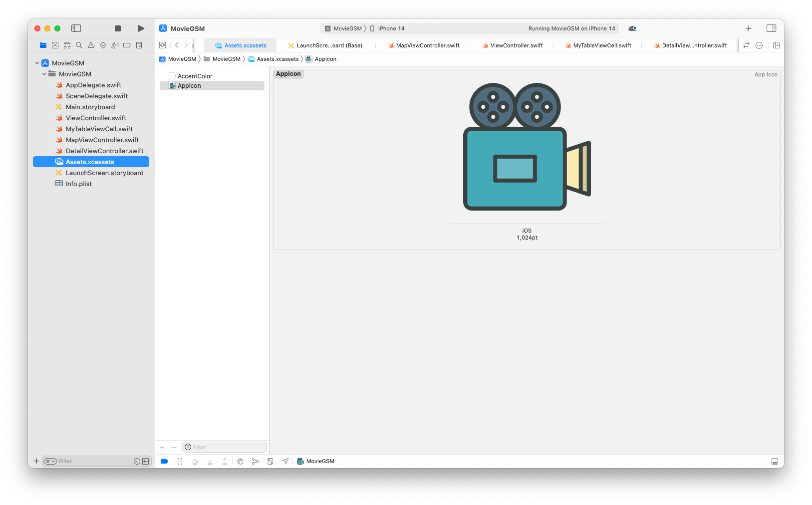Remove the selected asset with minus button
This screenshot has width=812, height=505.
174,448
